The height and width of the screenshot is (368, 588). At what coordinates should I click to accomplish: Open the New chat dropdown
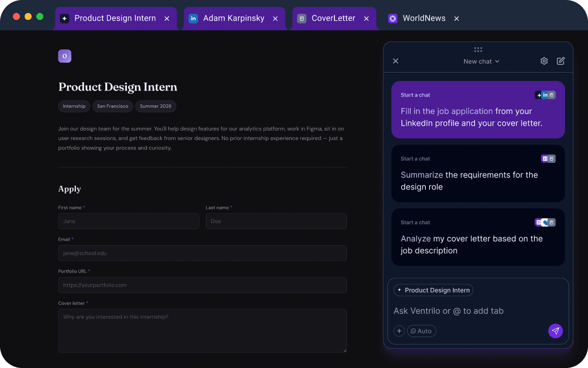[481, 61]
